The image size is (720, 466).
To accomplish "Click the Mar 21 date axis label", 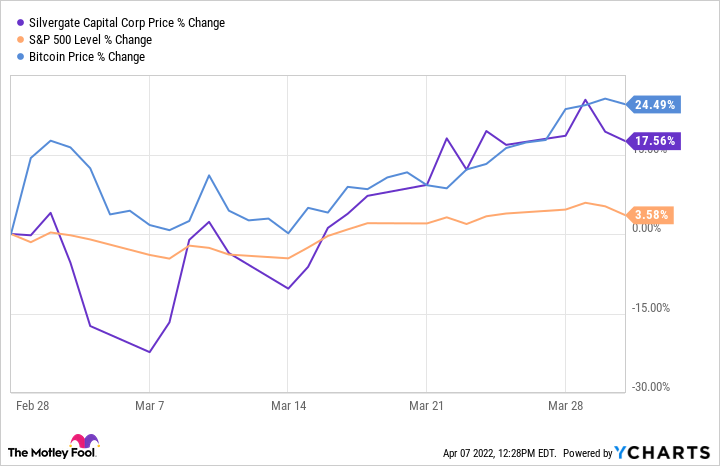I will 427,405.
